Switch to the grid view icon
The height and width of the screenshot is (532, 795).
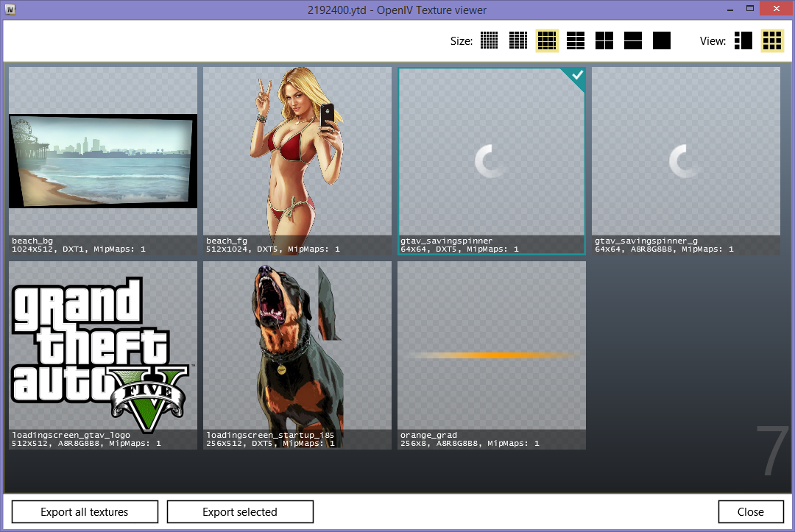[772, 40]
